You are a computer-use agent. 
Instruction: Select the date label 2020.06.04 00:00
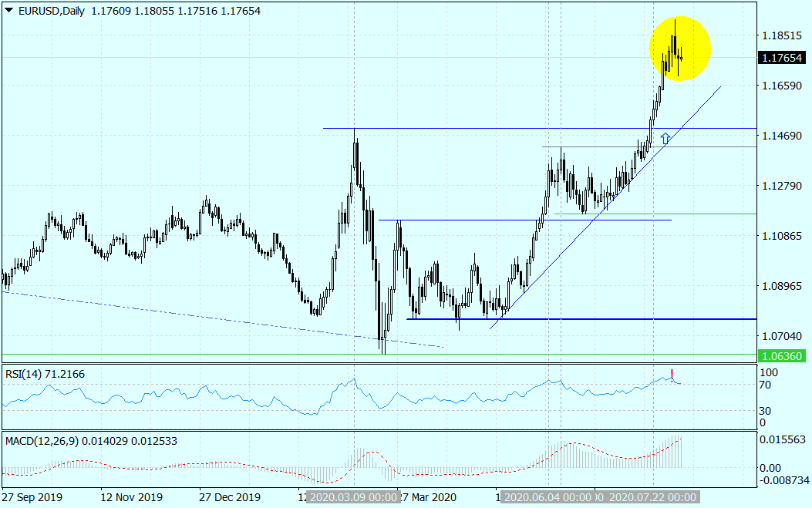tap(548, 497)
